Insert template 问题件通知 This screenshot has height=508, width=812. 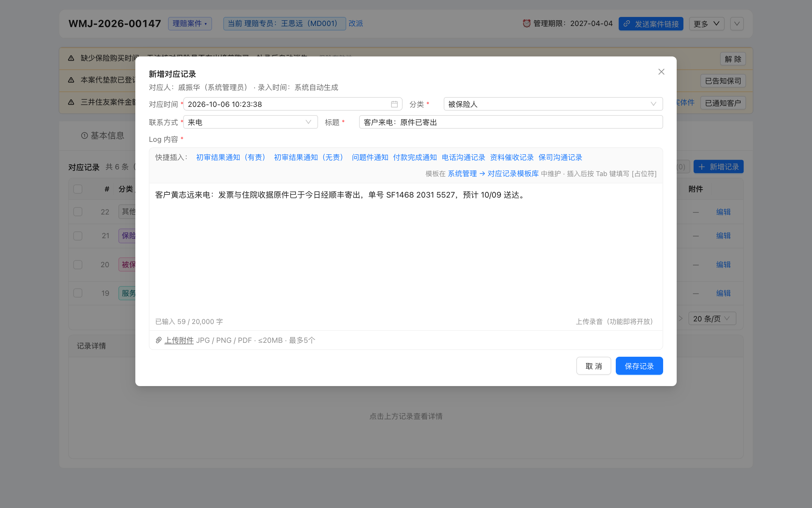370,157
